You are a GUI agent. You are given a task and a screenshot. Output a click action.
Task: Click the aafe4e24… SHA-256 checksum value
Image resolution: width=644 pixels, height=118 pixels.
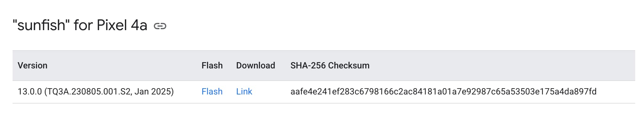443,92
